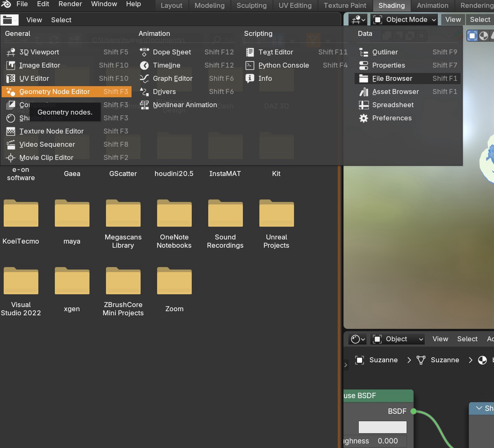Select the ZBrushCore Mini Projects folder

[x=123, y=292]
